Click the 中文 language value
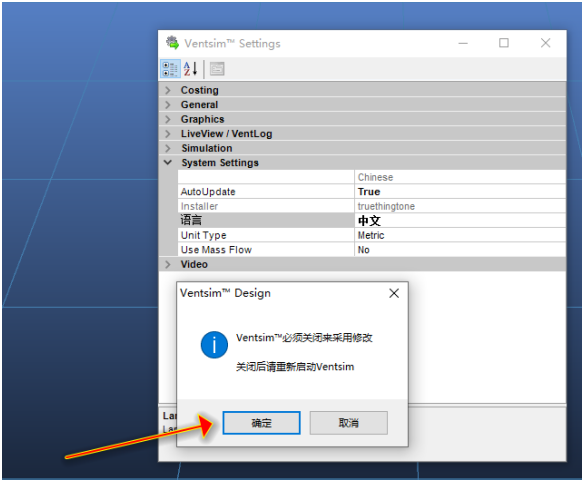584x482 pixels. point(460,221)
